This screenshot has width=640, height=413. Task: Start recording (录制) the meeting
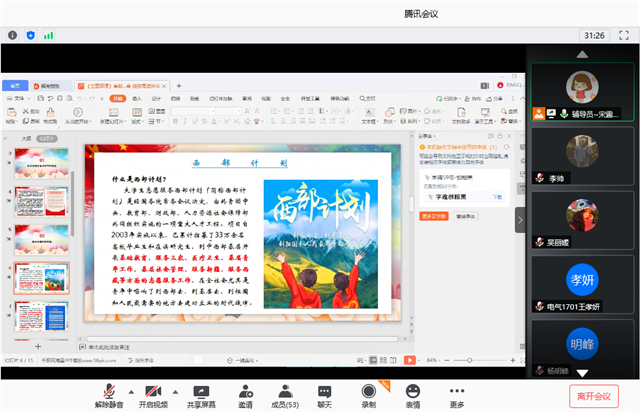click(x=369, y=395)
